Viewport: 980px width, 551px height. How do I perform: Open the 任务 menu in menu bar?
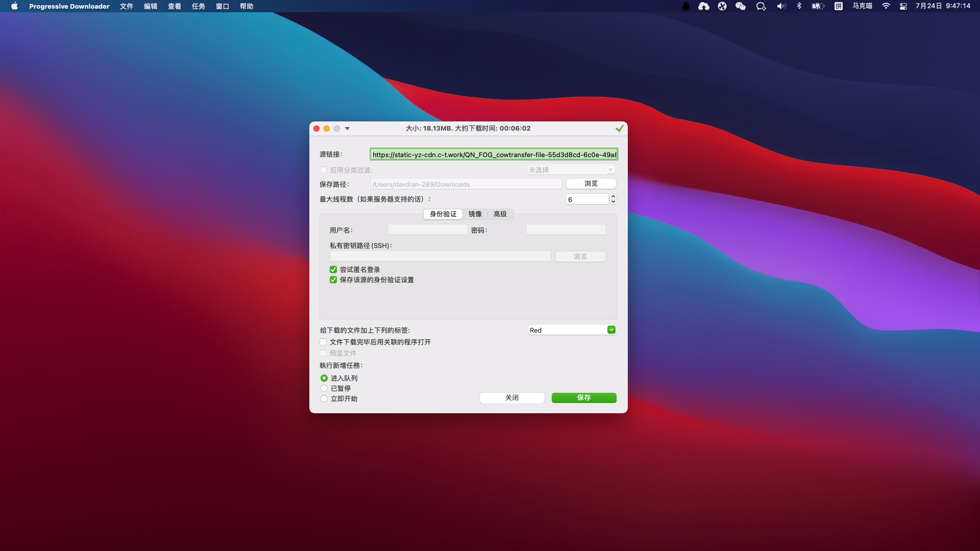(198, 6)
